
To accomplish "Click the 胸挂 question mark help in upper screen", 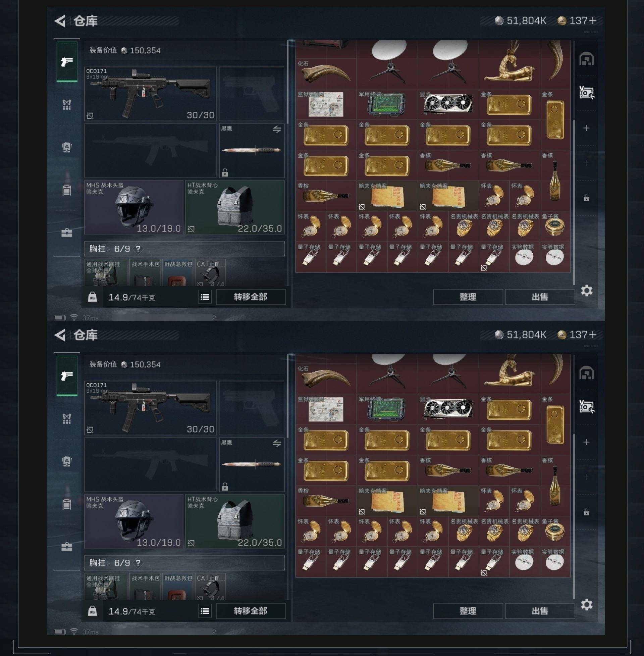I will tap(138, 249).
